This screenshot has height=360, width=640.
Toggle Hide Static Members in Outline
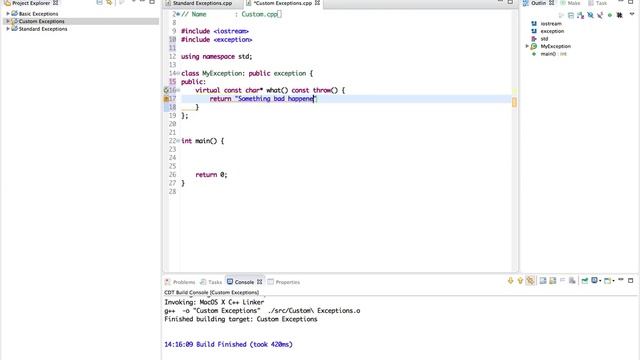click(600, 16)
